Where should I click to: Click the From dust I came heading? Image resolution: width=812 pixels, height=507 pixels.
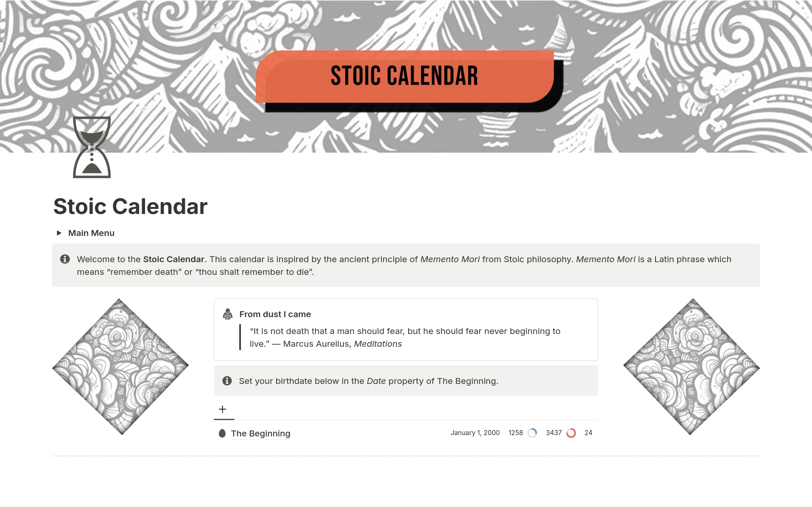pyautogui.click(x=275, y=314)
